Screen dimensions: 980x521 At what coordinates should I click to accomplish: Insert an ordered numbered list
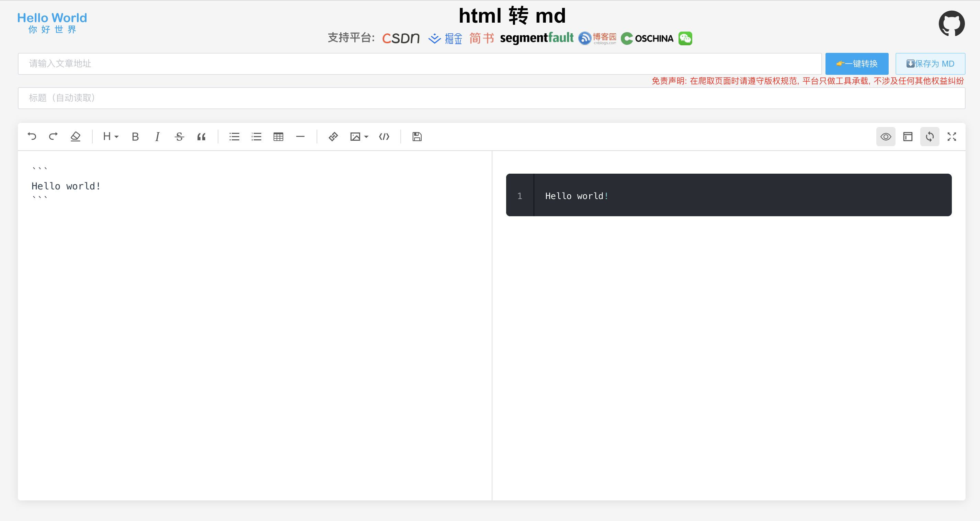point(257,137)
